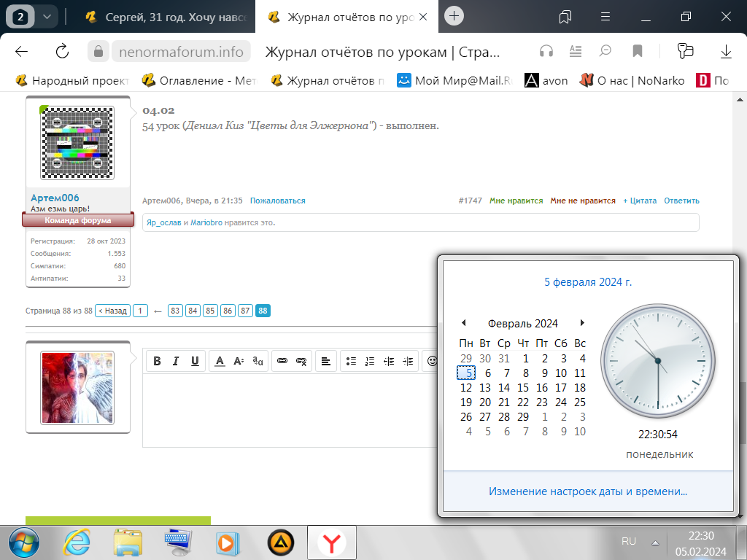Toggle italic formatting in the reply editor
Image resolution: width=747 pixels, height=560 pixels.
[176, 361]
